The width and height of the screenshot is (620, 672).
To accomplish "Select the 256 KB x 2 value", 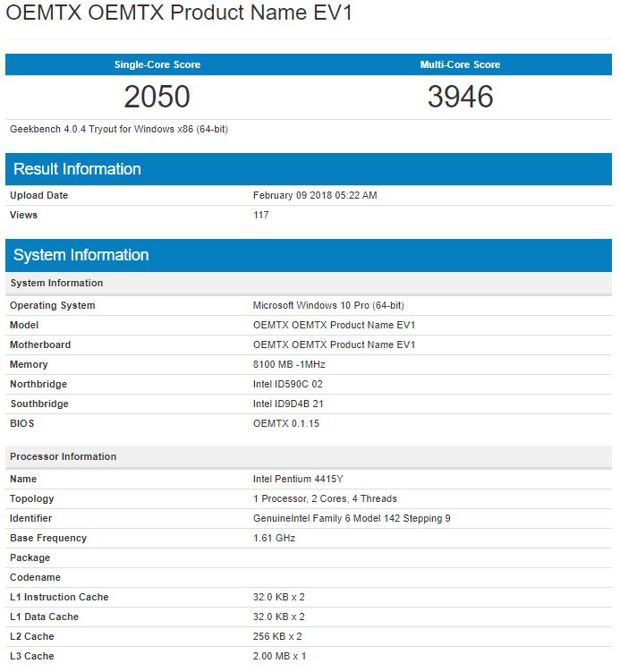I will [x=277, y=637].
